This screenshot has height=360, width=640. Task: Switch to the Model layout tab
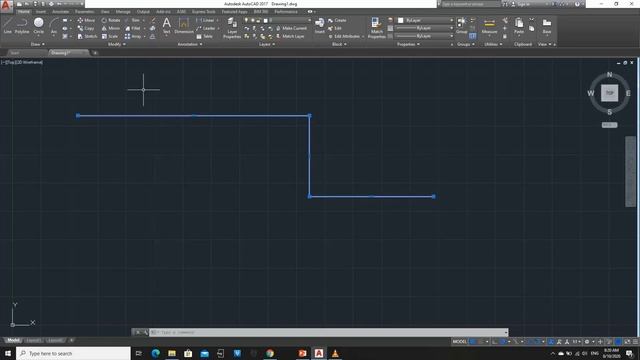click(13, 340)
